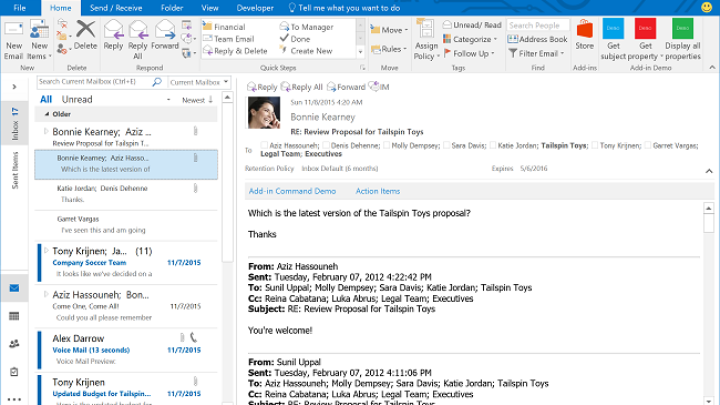Click the mailbox search magnifier icon

coord(157,82)
